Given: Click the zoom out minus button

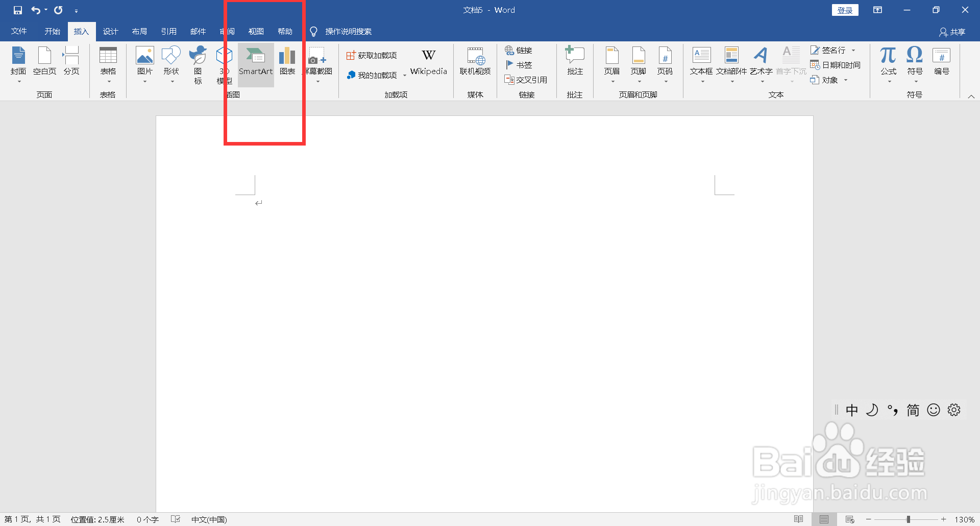Looking at the screenshot, I should [868, 519].
